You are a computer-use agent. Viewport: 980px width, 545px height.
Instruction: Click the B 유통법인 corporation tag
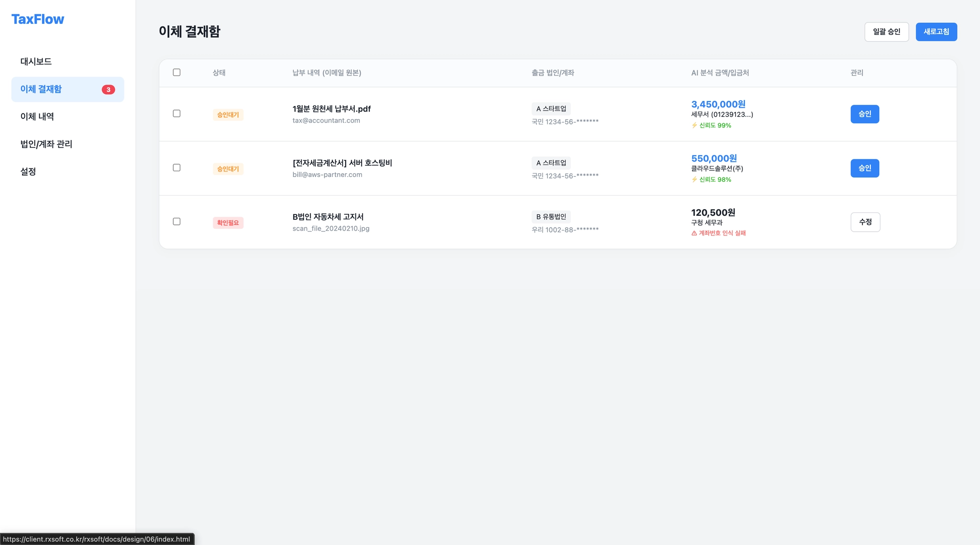(551, 217)
